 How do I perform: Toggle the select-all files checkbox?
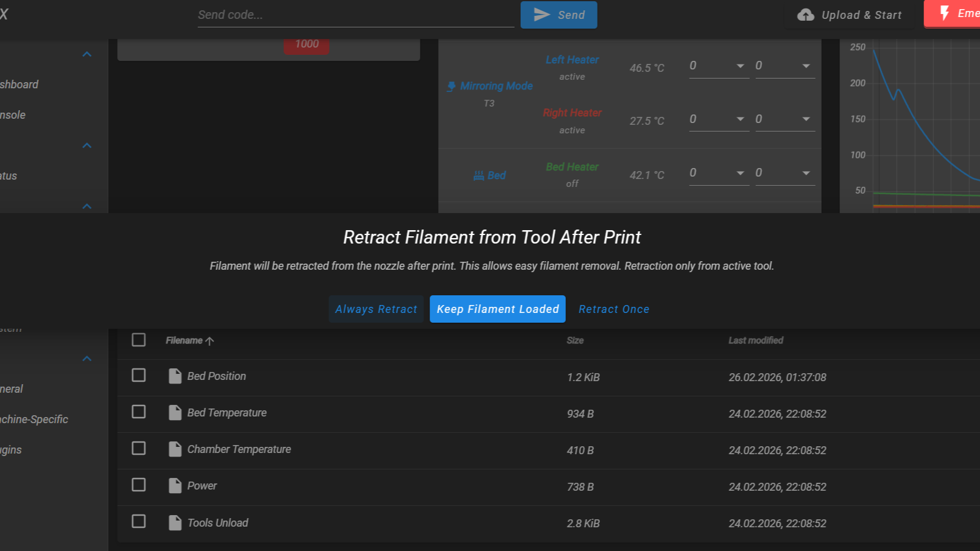tap(139, 340)
